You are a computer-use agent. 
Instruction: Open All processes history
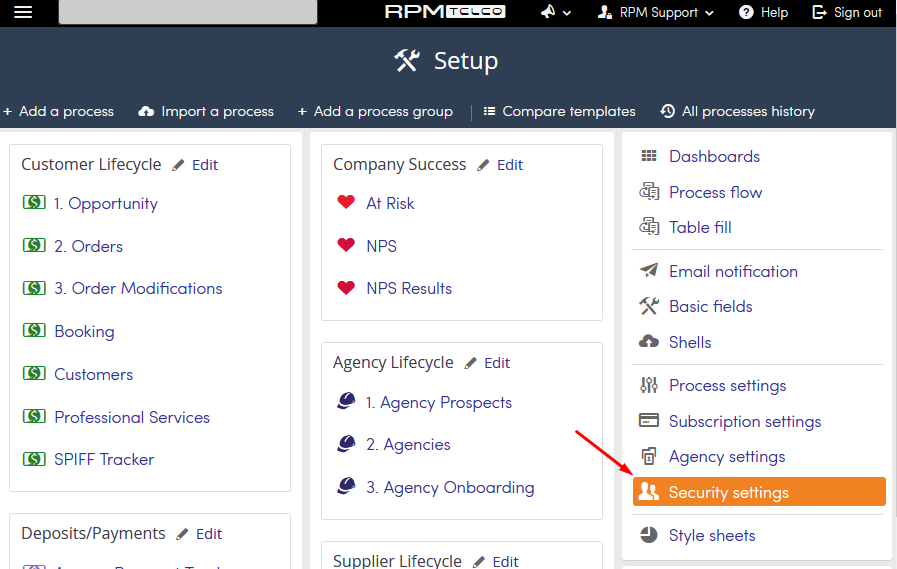tap(738, 112)
